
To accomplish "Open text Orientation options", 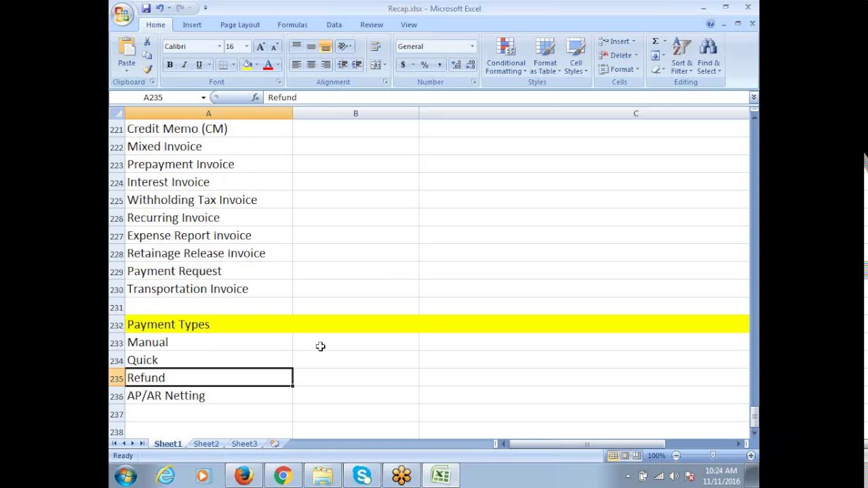I will click(344, 47).
